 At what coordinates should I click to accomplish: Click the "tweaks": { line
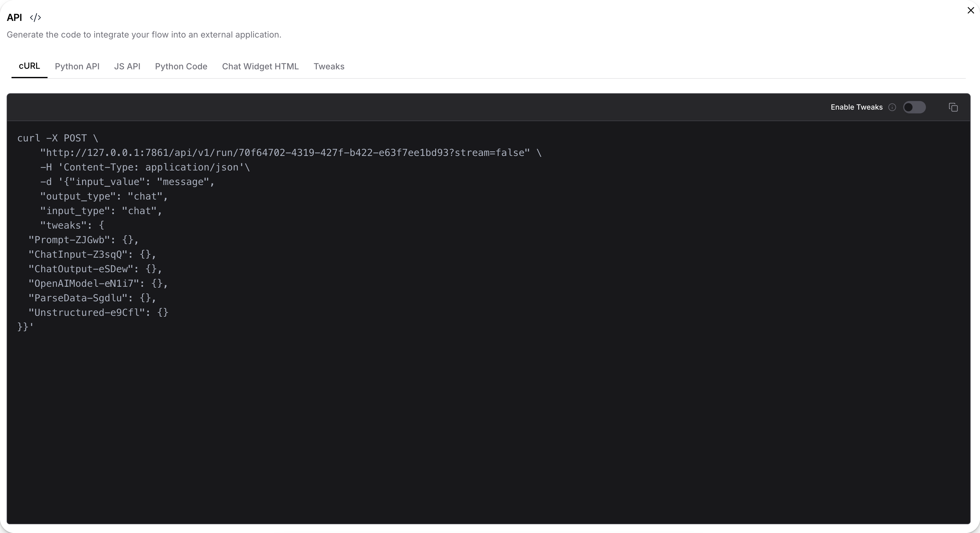coord(72,226)
